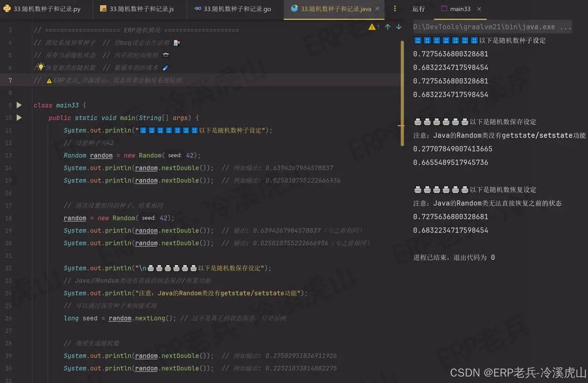
Task: Click 'long seed' declaration on line 26
Action: pos(80,318)
